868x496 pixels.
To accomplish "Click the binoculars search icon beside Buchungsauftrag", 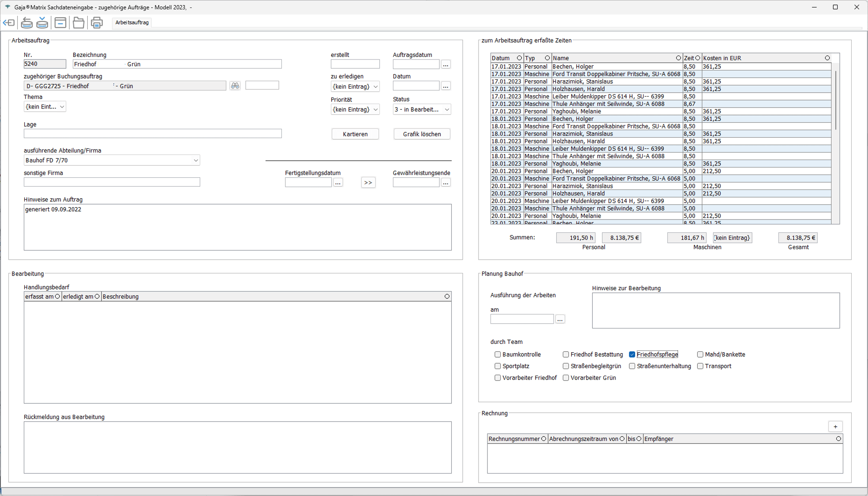I will (x=235, y=86).
